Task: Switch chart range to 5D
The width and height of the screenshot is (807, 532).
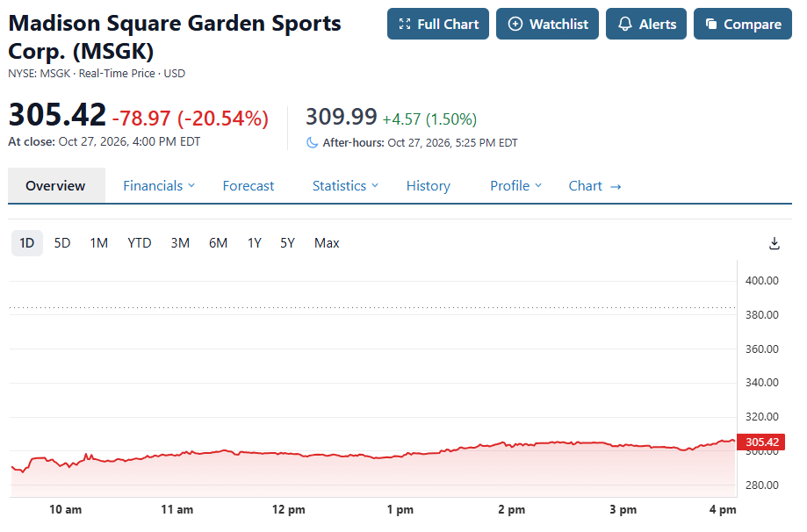Action: pos(62,243)
